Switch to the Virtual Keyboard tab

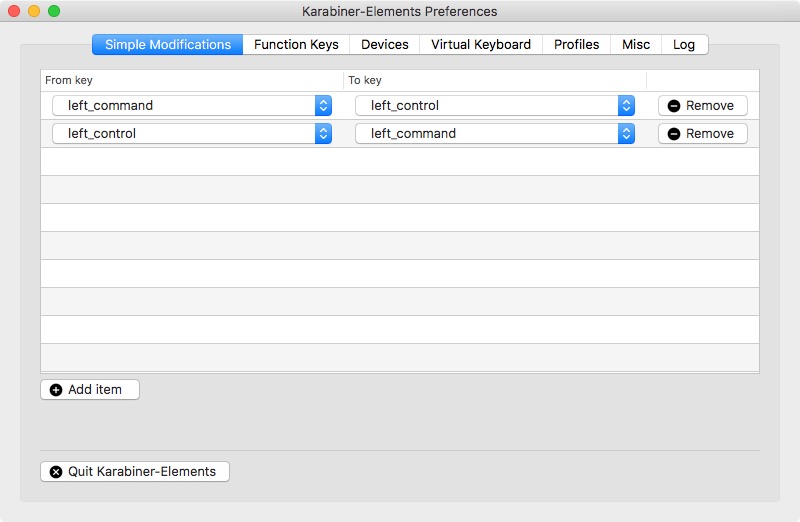click(x=481, y=44)
